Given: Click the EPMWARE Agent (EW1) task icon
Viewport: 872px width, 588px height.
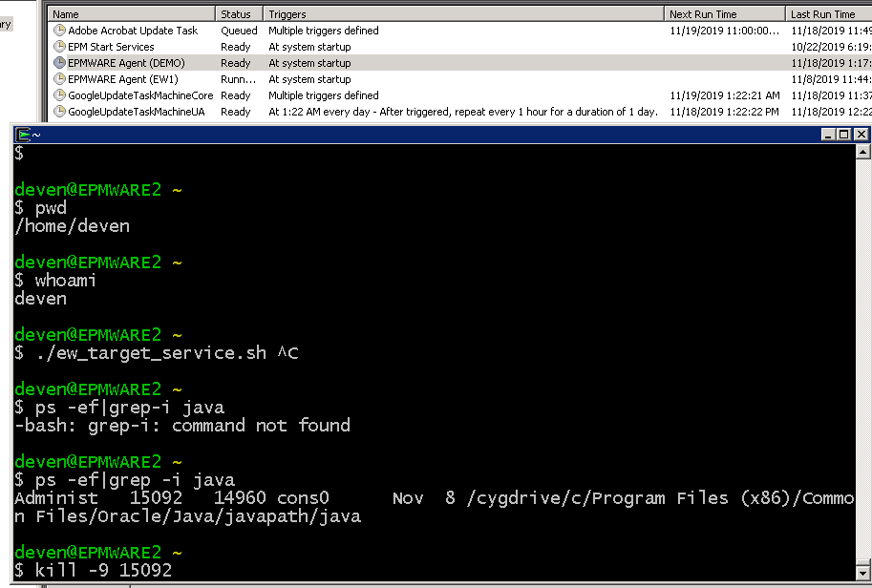Looking at the screenshot, I should click(x=59, y=79).
